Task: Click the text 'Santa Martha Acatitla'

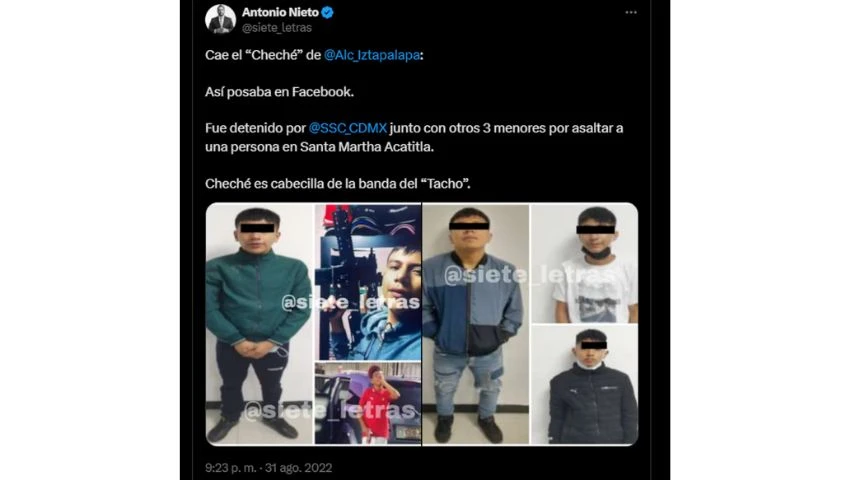Action: click(x=365, y=146)
